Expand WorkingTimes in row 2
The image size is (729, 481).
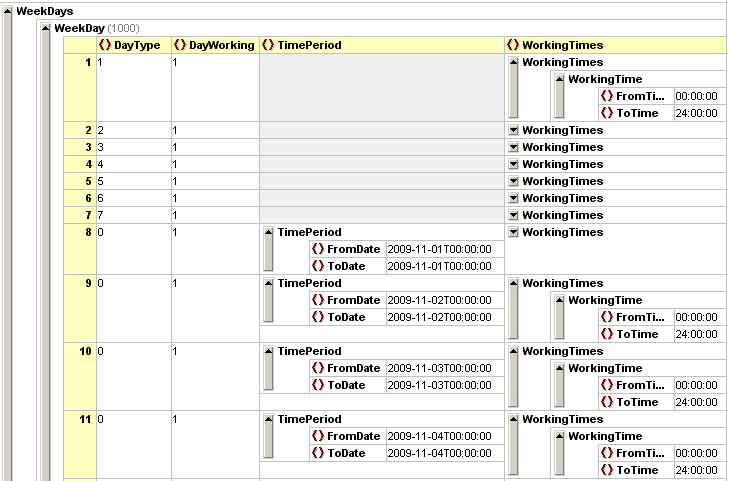[513, 130]
